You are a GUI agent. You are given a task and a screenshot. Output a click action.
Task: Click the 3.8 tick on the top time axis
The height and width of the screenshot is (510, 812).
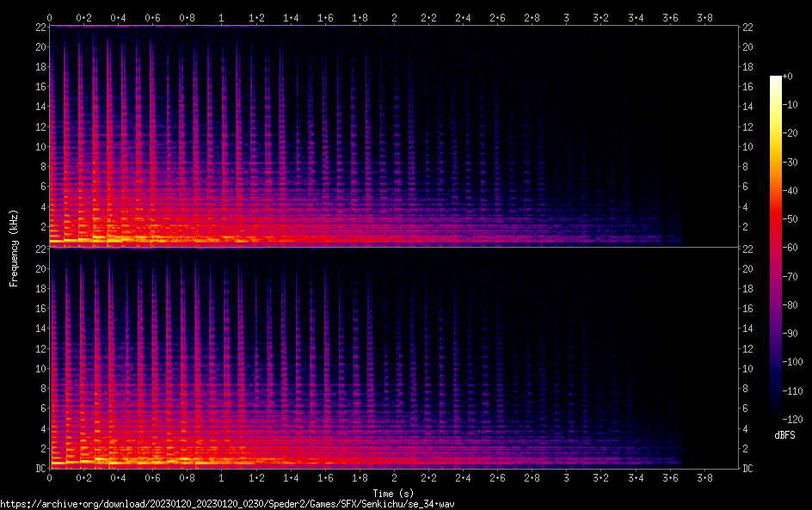pyautogui.click(x=704, y=17)
